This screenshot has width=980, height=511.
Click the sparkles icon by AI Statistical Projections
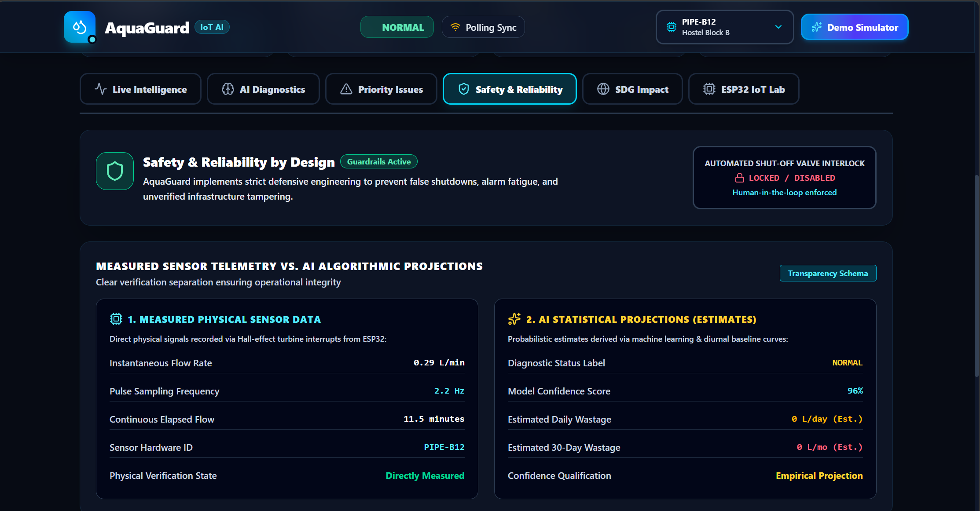click(514, 319)
